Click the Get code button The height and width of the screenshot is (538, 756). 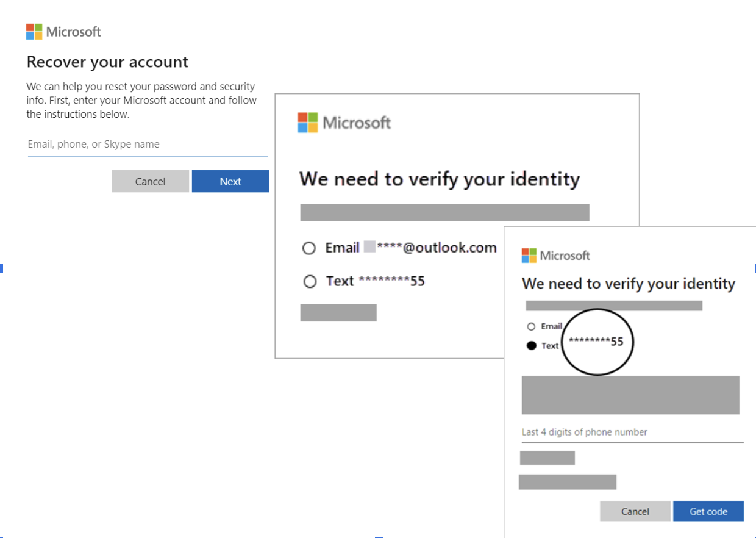(x=708, y=511)
